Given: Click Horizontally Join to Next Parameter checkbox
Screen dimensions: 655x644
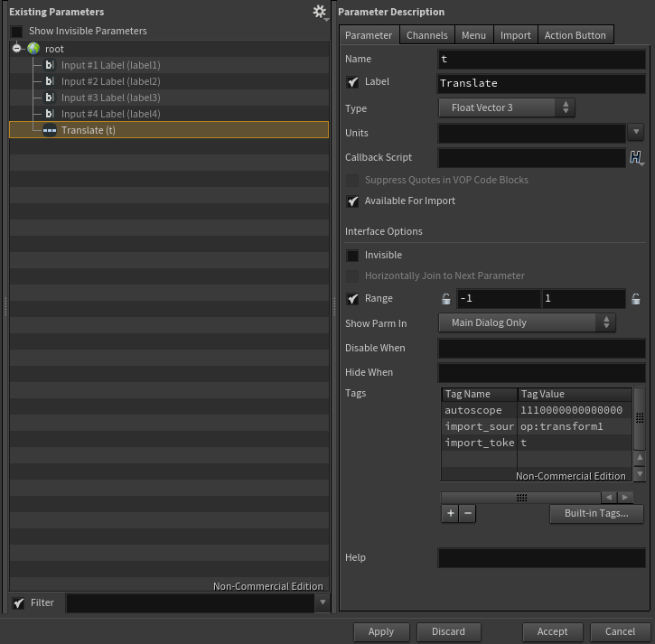Looking at the screenshot, I should [352, 276].
